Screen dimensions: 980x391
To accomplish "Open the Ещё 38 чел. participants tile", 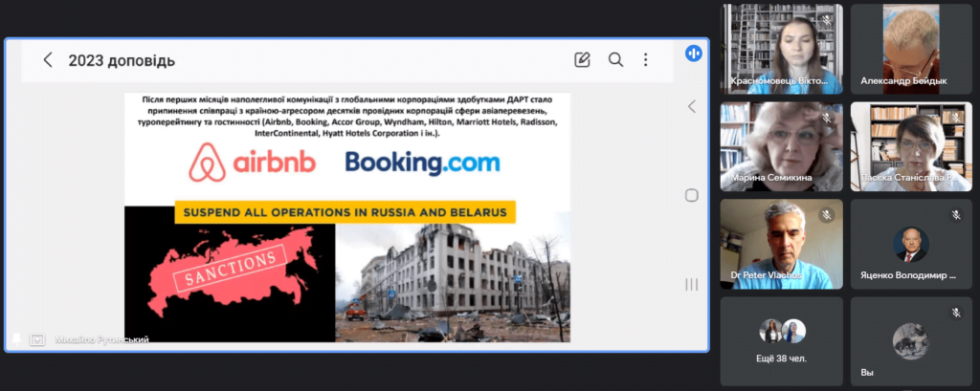I will 781,341.
